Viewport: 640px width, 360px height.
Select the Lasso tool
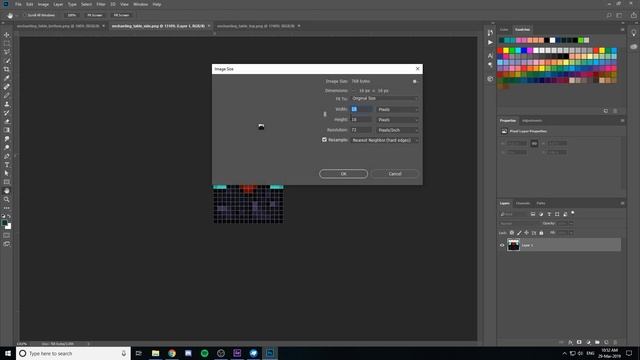(x=7, y=52)
